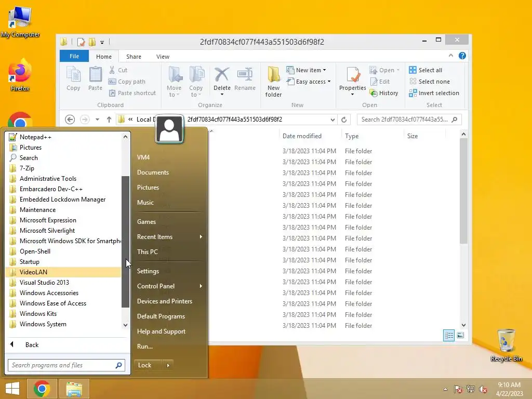Expand the address bar history dropdown

click(x=332, y=119)
